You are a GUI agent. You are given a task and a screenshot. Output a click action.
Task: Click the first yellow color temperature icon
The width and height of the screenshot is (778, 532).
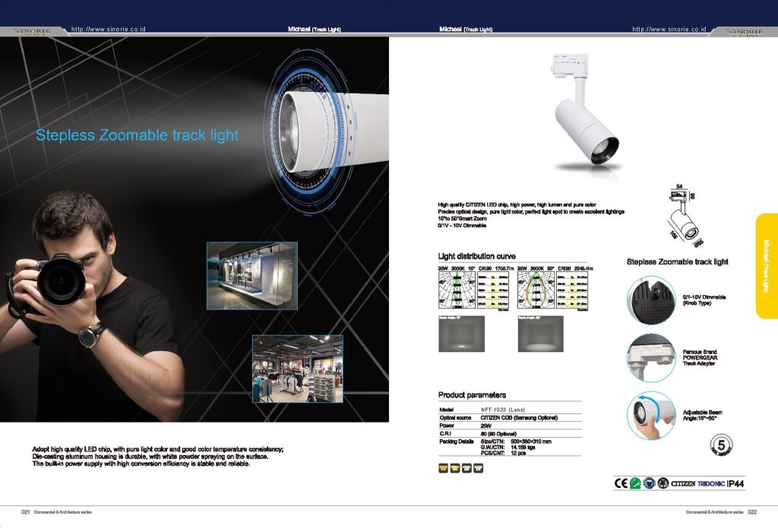pos(444,467)
